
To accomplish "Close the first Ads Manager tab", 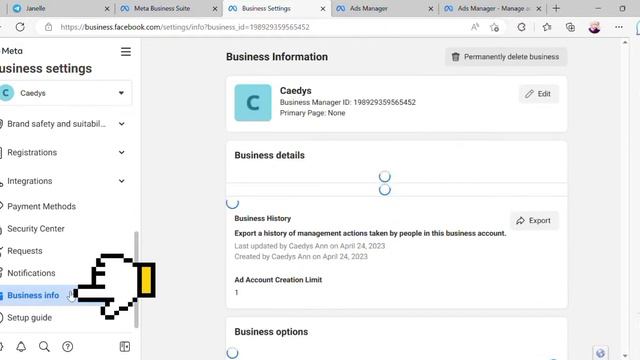I will (x=431, y=9).
